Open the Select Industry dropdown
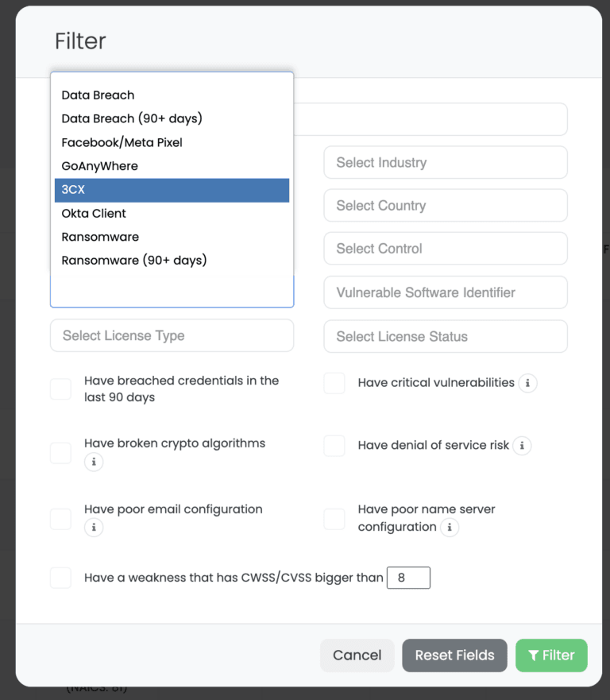Image resolution: width=610 pixels, height=700 pixels. 445,163
